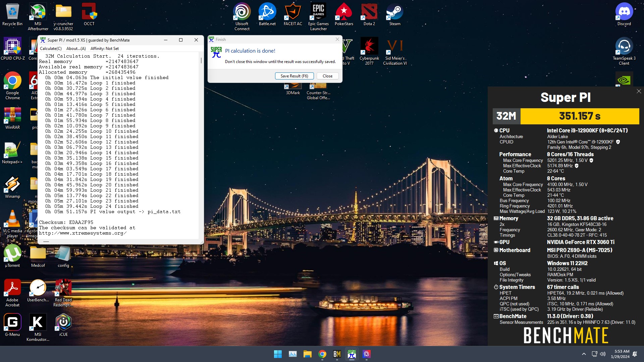Launch Dota 2 from the desktop
The image size is (644, 362).
(x=369, y=15)
